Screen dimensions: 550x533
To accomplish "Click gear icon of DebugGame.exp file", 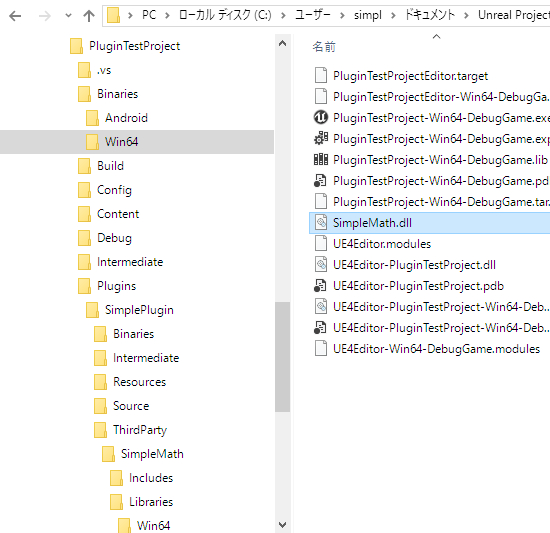I will pyautogui.click(x=321, y=139).
